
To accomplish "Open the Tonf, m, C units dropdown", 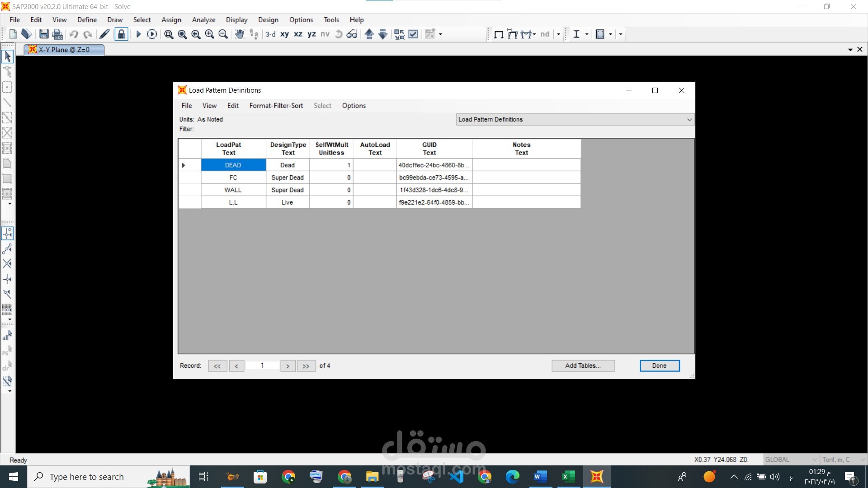I will pyautogui.click(x=862, y=460).
